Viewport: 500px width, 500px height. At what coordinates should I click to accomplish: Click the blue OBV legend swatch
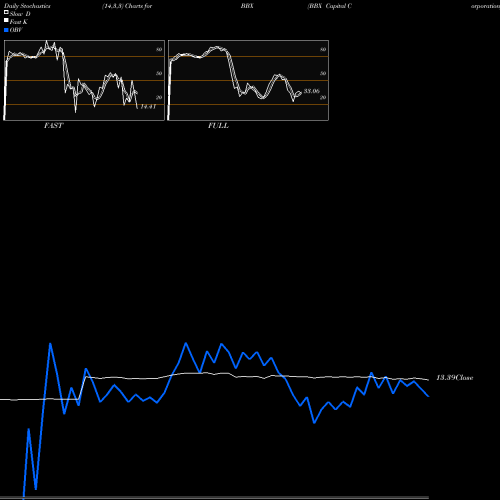6,30
